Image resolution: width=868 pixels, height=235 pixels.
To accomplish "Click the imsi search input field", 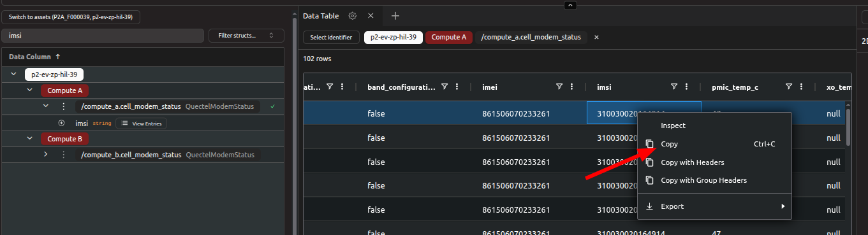I will coord(103,36).
